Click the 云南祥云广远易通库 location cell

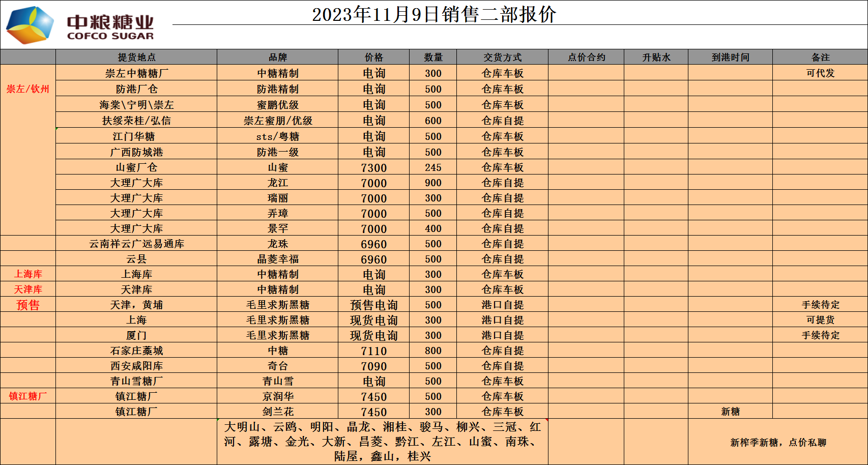136,244
